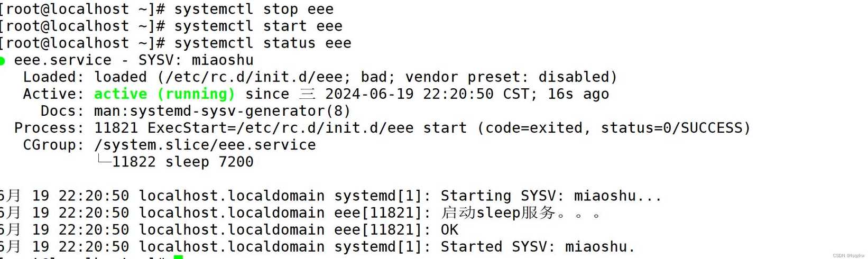Image resolution: width=868 pixels, height=259 pixels.
Task: Click the '11822 sleep 7200' process entry
Action: (183, 162)
